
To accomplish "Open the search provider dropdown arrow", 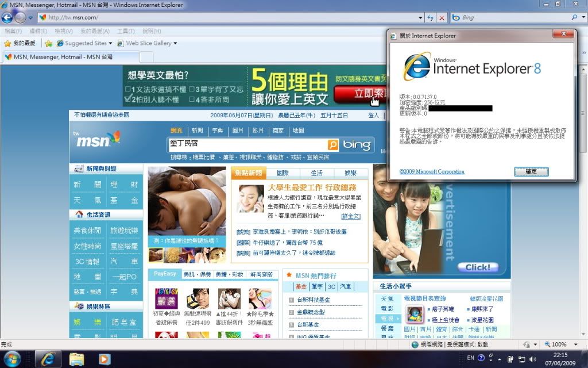I will pos(583,17).
